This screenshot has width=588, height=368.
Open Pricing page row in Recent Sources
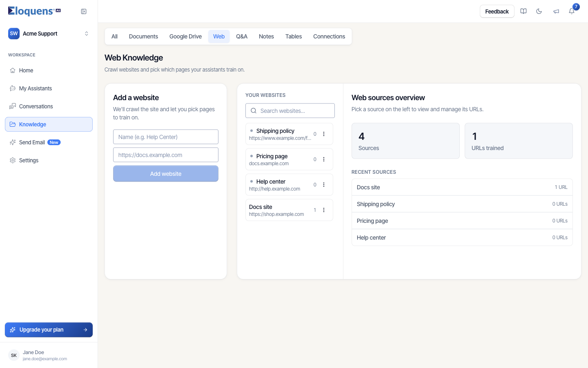click(462, 221)
